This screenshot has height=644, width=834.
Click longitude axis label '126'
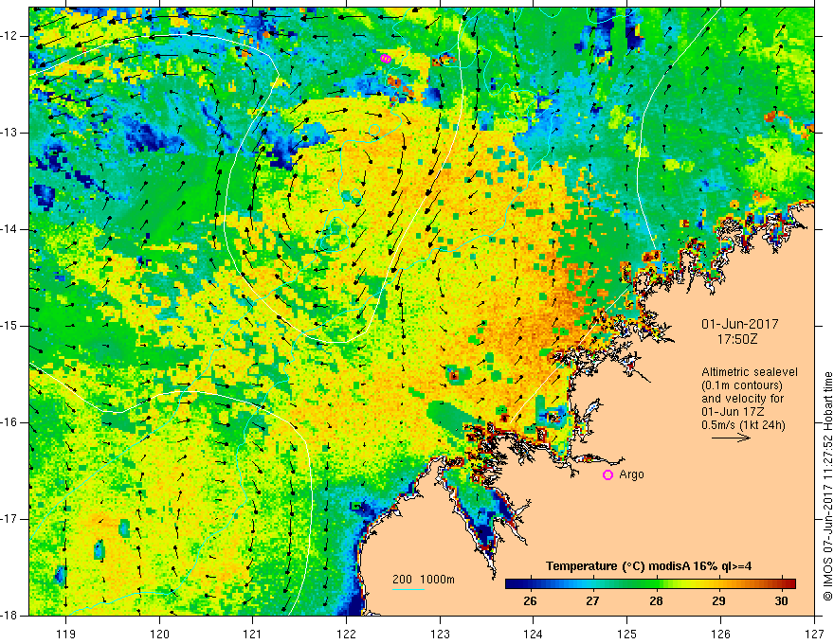720,634
